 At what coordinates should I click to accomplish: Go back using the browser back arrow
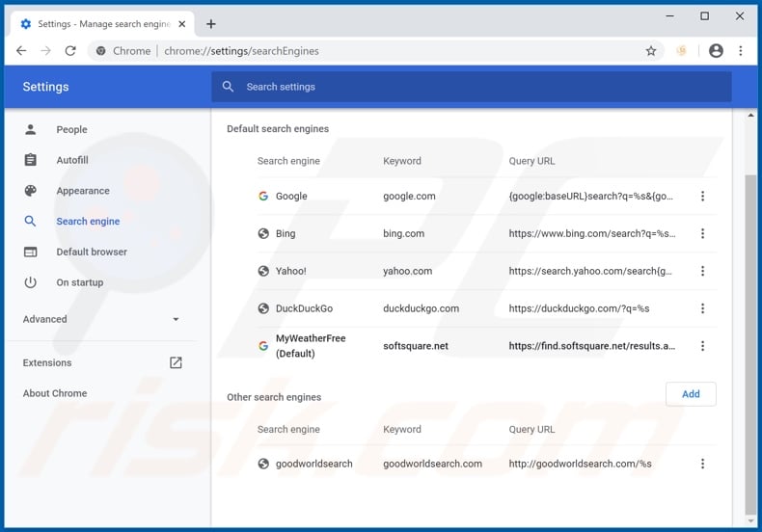click(x=21, y=50)
